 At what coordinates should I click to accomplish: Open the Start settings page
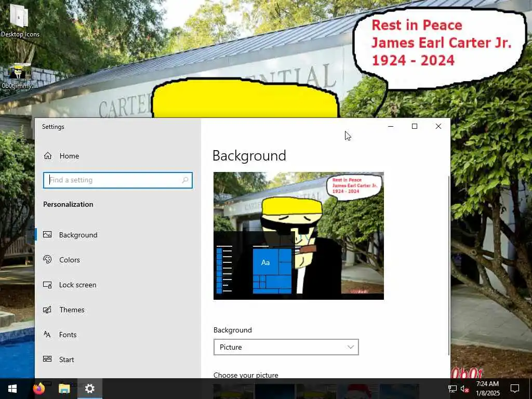[x=66, y=360]
